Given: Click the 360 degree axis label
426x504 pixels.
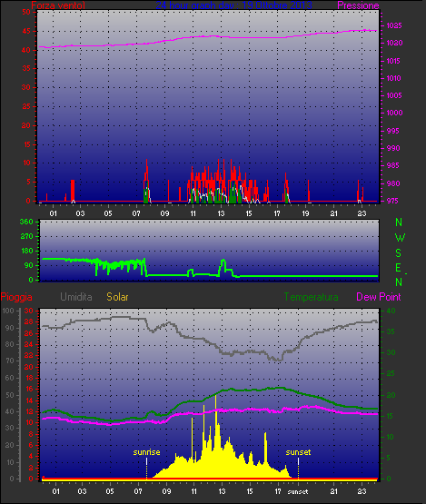Looking at the screenshot, I should click(x=26, y=222).
